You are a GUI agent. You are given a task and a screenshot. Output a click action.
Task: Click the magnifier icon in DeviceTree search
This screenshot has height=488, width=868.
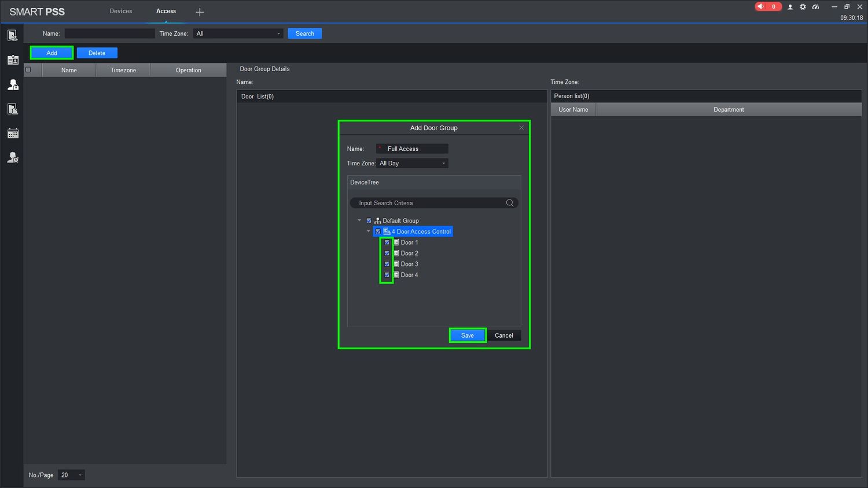tap(510, 203)
